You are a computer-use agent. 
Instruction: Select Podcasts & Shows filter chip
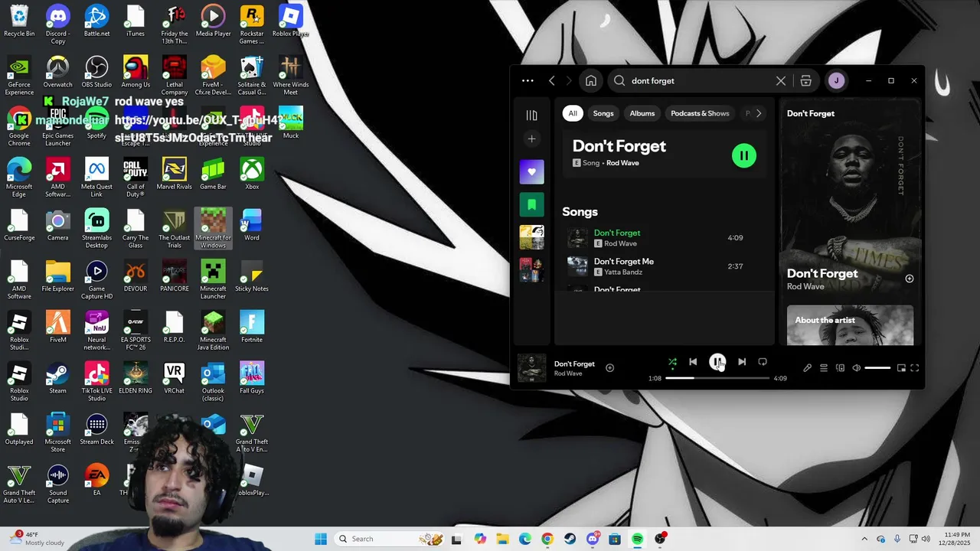[x=700, y=113]
